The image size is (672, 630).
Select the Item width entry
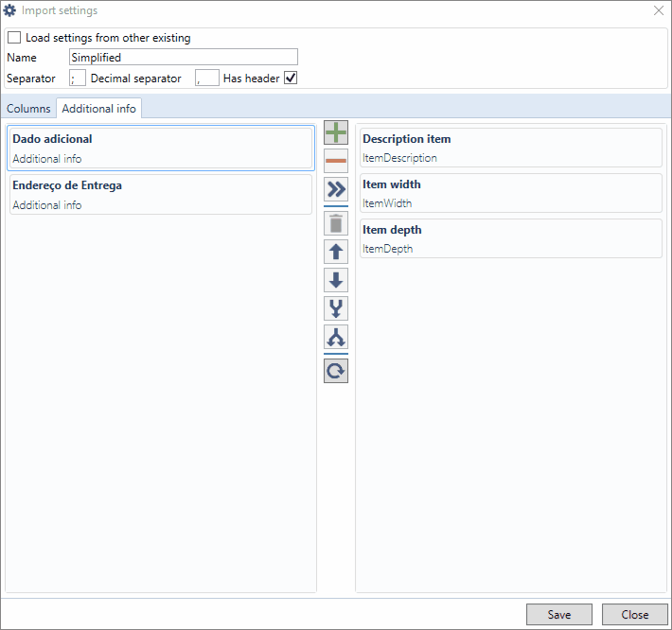click(511, 193)
